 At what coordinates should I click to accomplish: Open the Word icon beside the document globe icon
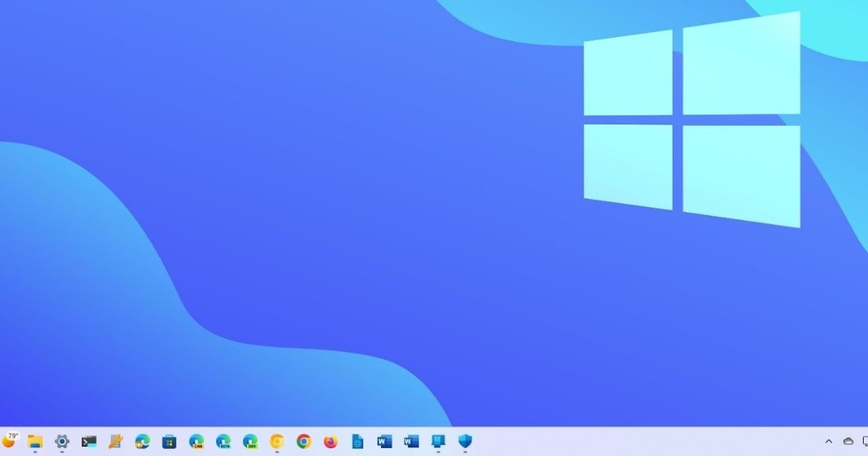(x=384, y=442)
